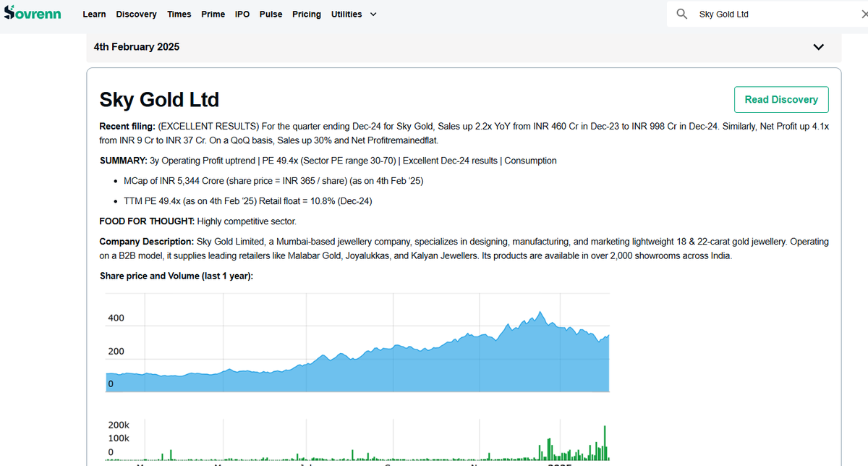Open the Pulse menu item
This screenshot has width=868, height=466.
coord(271,14)
